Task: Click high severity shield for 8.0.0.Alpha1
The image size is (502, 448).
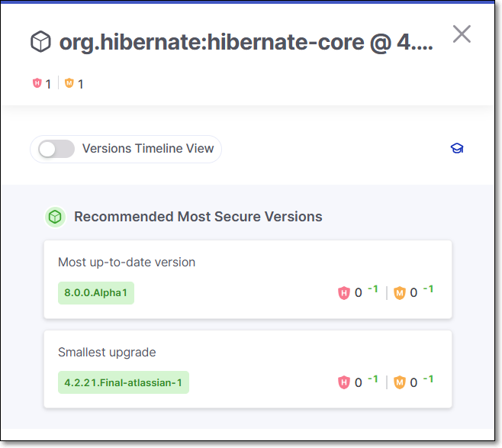Action: pyautogui.click(x=344, y=293)
